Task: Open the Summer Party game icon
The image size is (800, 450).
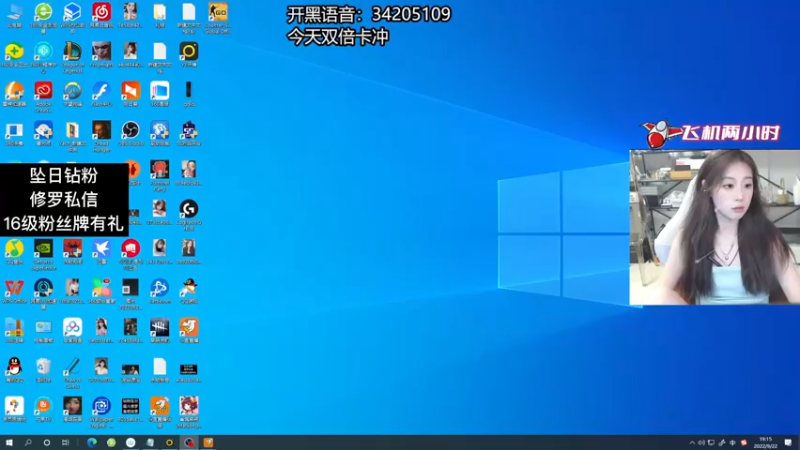Action: click(160, 169)
